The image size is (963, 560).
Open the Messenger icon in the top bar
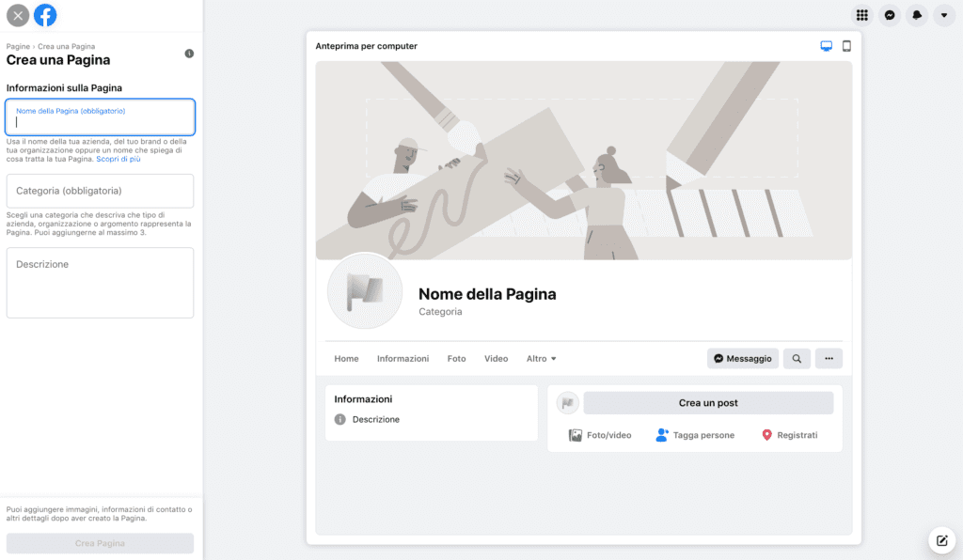coord(889,15)
